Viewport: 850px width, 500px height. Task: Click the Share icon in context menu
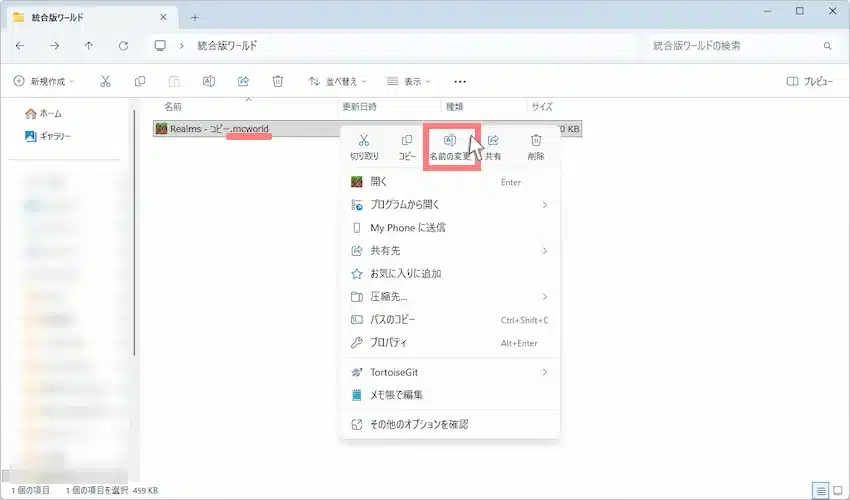point(493,141)
